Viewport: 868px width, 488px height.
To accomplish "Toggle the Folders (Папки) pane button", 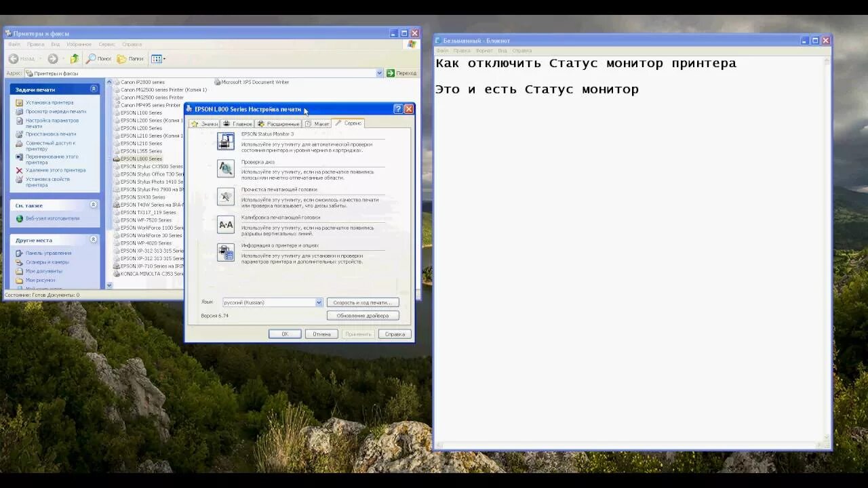I will click(x=131, y=59).
